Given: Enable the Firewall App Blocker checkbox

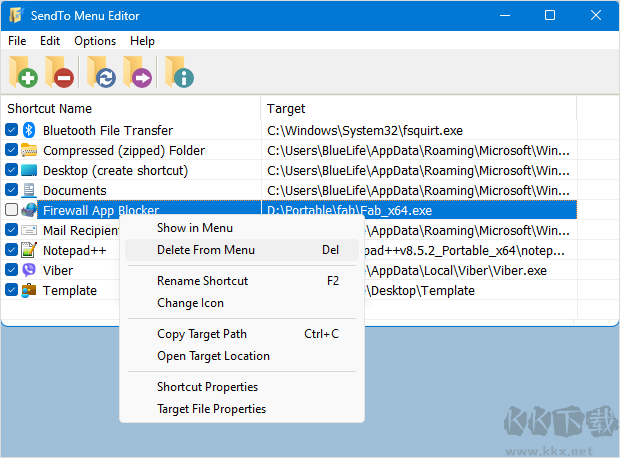Looking at the screenshot, I should [x=11, y=210].
